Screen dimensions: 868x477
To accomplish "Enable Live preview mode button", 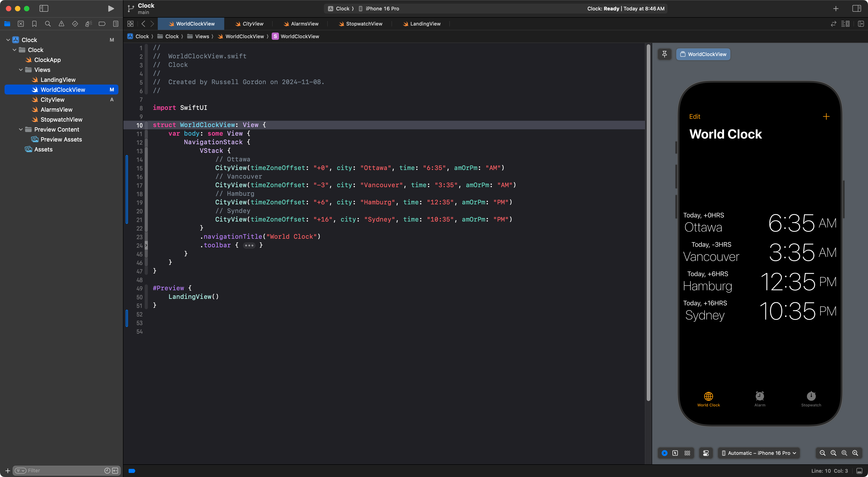I will (x=665, y=453).
